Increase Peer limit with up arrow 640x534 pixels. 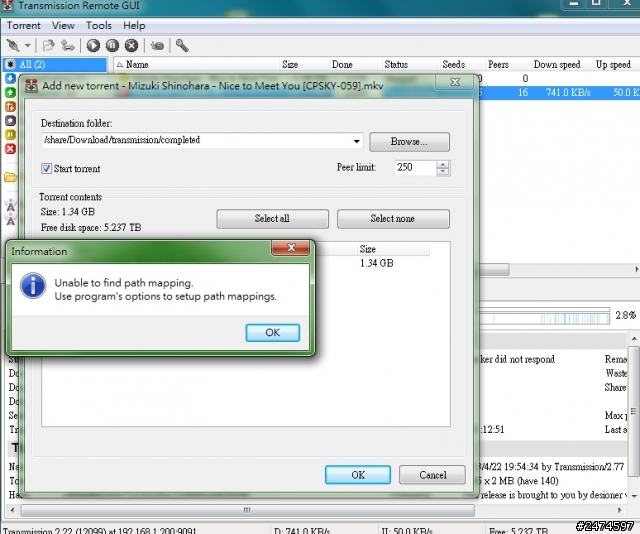443,164
